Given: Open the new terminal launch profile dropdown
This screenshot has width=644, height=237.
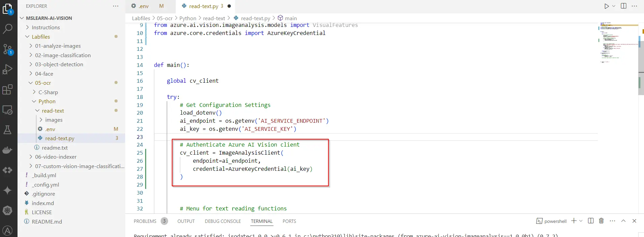Looking at the screenshot, I should pyautogui.click(x=581, y=221).
